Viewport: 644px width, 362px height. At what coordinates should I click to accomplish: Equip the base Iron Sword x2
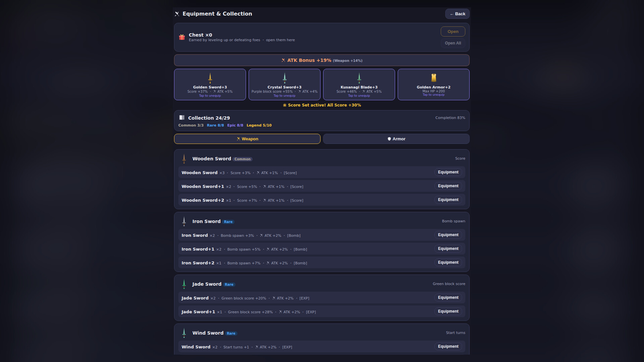[x=448, y=235]
